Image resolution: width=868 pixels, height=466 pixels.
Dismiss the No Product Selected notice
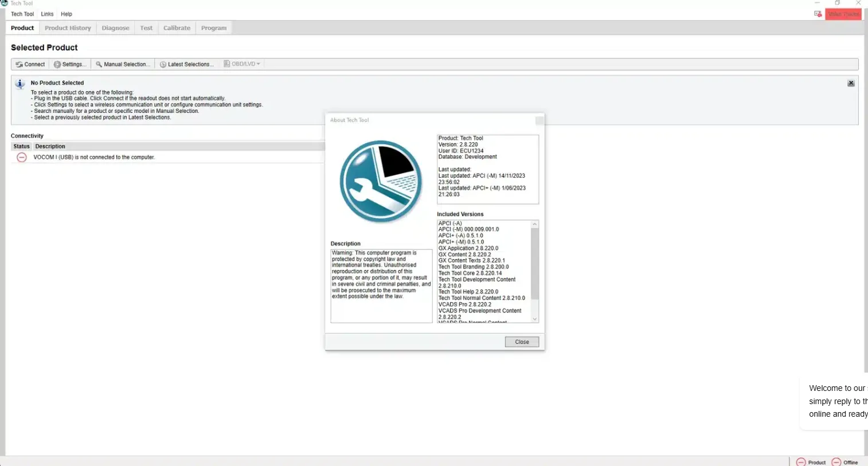[x=851, y=83]
